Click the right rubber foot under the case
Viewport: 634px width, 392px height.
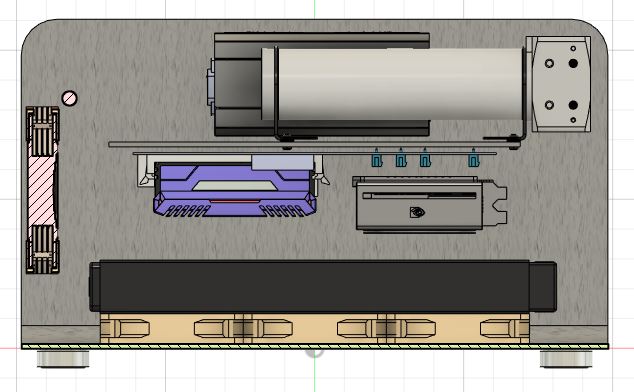pos(566,359)
